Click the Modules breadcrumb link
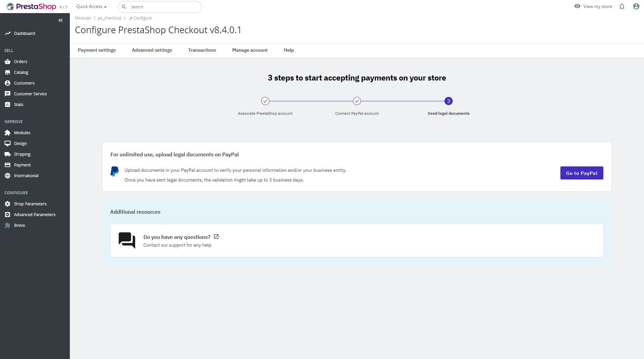The image size is (644, 359). [83, 18]
